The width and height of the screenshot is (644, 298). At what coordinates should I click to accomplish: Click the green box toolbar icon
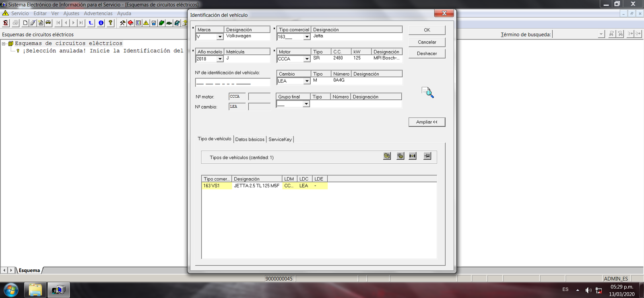[161, 23]
